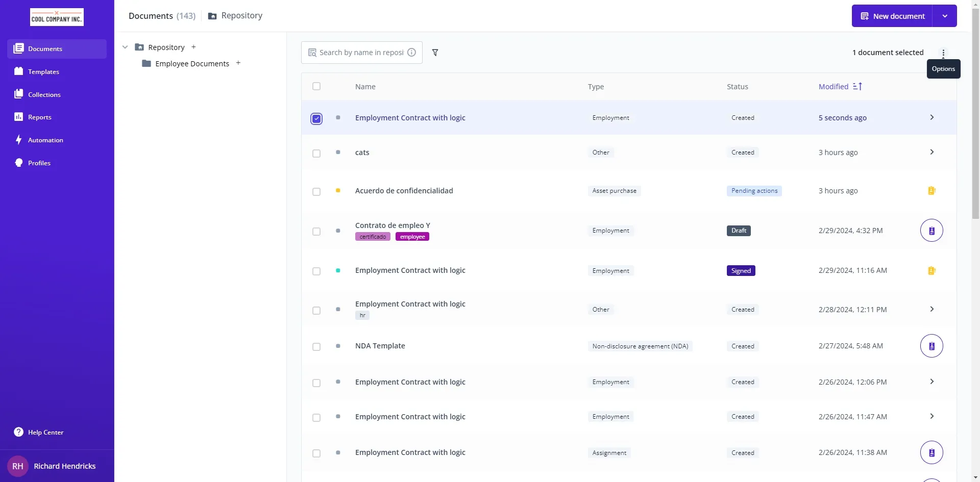Tick the checkbox for the cats document
The image size is (980, 482).
click(x=316, y=154)
